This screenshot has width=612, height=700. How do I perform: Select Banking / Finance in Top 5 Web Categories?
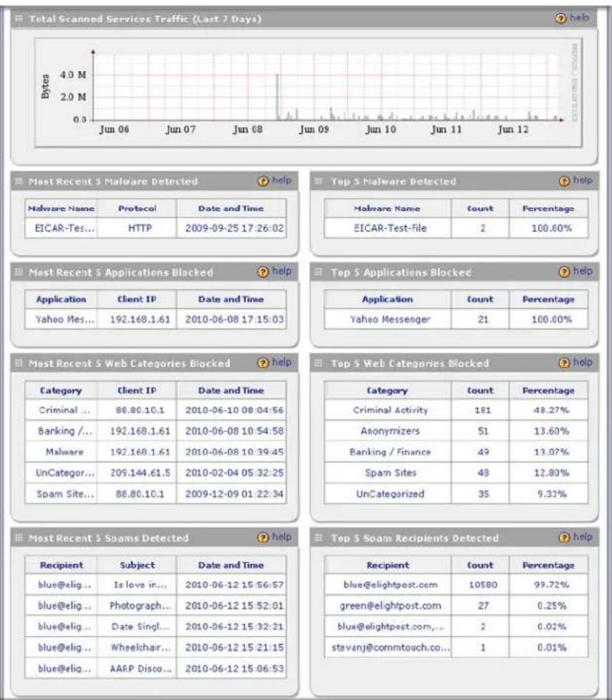[x=390, y=452]
